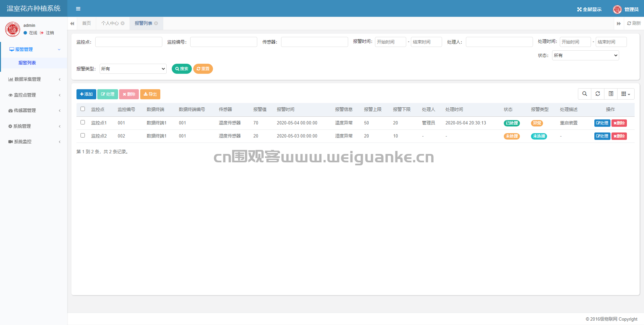Refresh the table with toolbar icon

[598, 94]
